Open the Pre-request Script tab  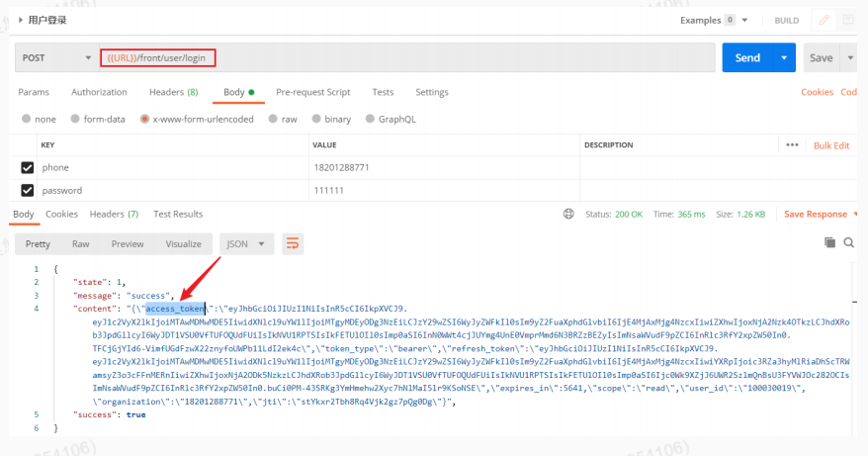click(312, 92)
